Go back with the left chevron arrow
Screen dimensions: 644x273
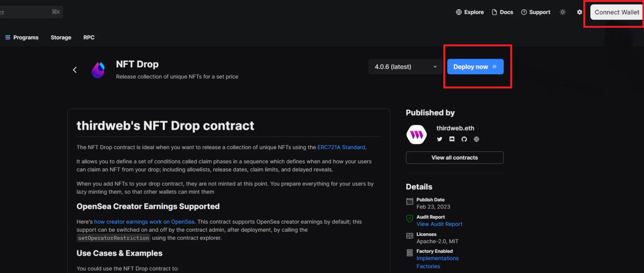point(75,70)
